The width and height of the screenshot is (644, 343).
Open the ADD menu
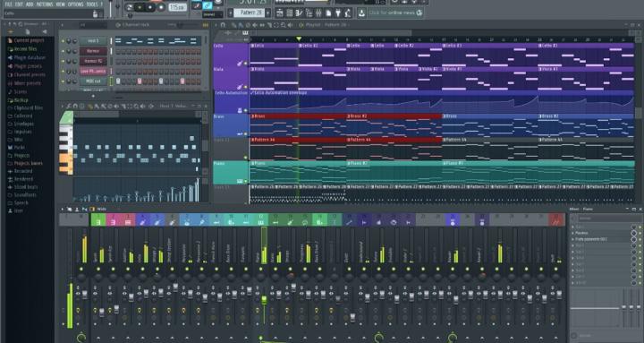(x=30, y=4)
